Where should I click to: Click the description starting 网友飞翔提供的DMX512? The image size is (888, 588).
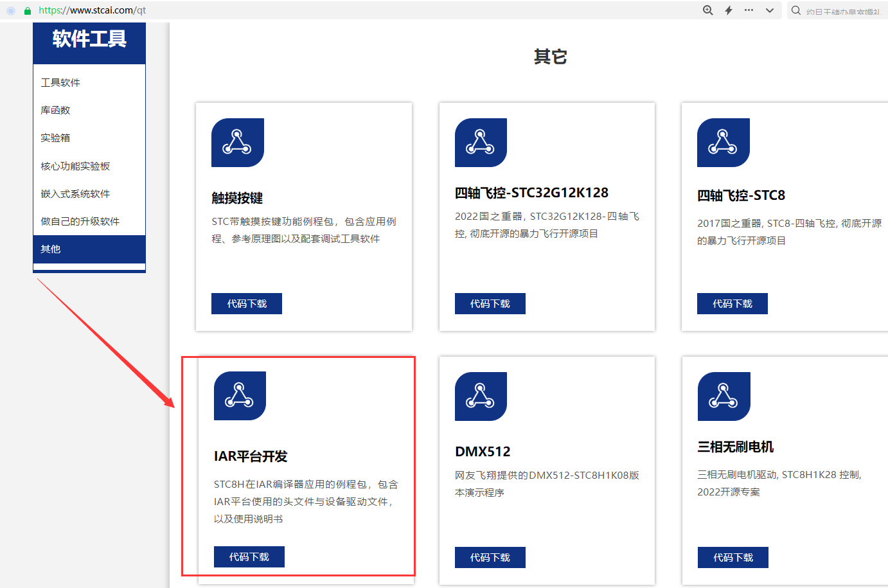click(x=547, y=484)
